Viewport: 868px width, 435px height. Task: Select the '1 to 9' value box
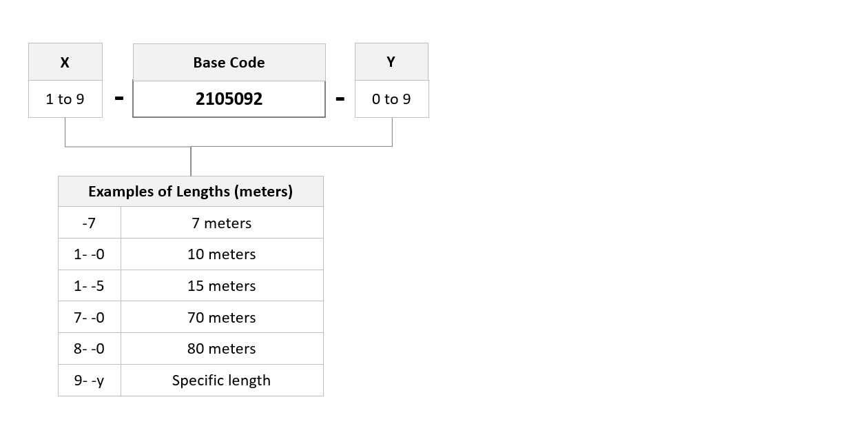tap(65, 99)
